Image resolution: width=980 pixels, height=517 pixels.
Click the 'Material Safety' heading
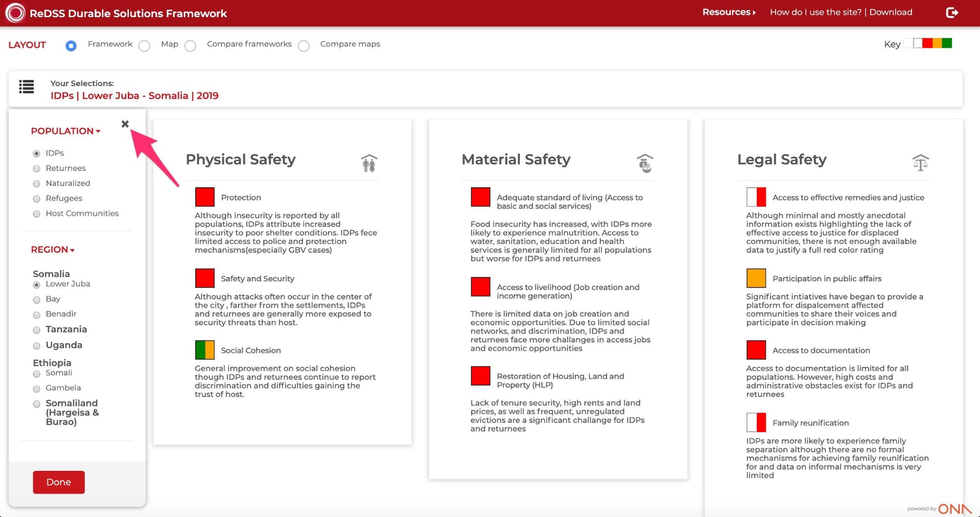click(516, 159)
